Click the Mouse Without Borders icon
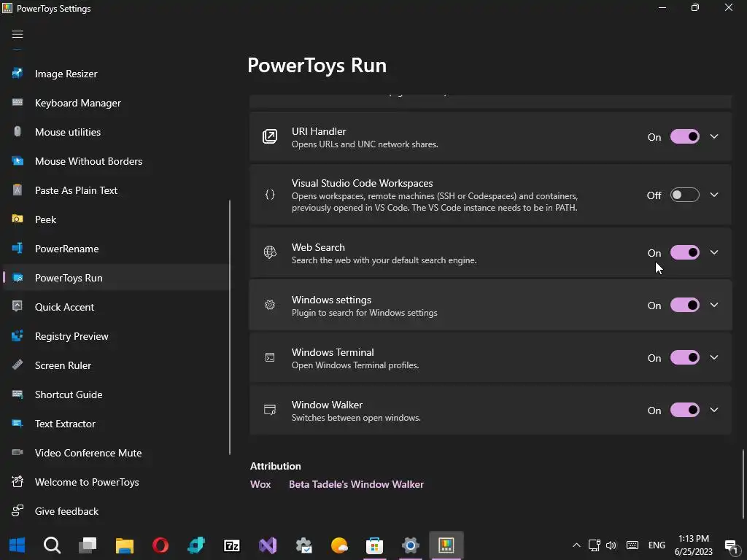Viewport: 747px width, 560px height. (18, 161)
